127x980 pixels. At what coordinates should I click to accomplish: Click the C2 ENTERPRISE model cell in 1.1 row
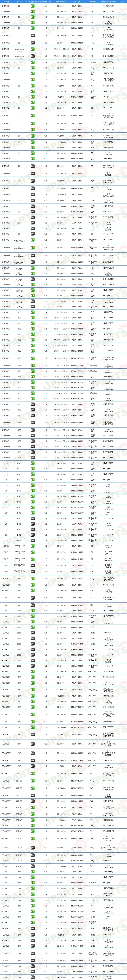(19, 49)
